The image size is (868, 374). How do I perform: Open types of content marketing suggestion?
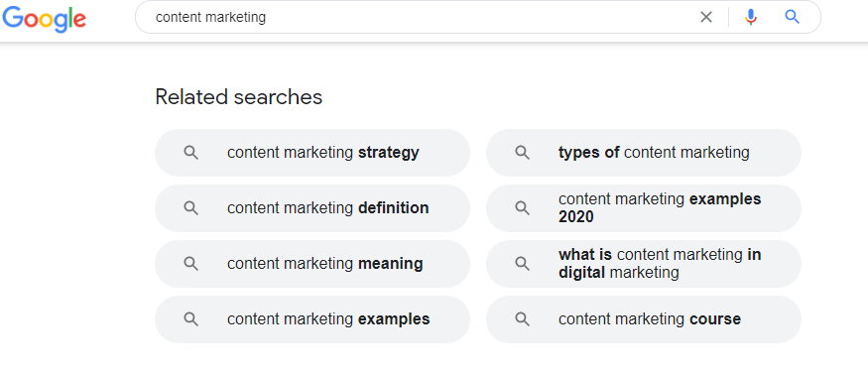(x=644, y=153)
